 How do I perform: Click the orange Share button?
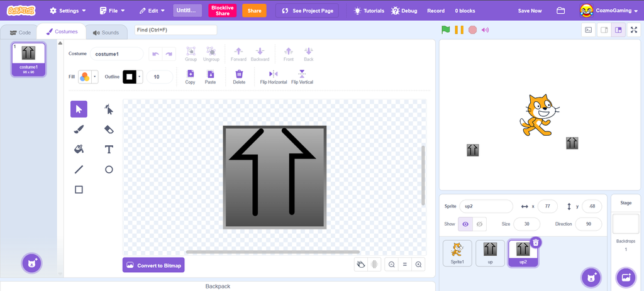coord(254,11)
